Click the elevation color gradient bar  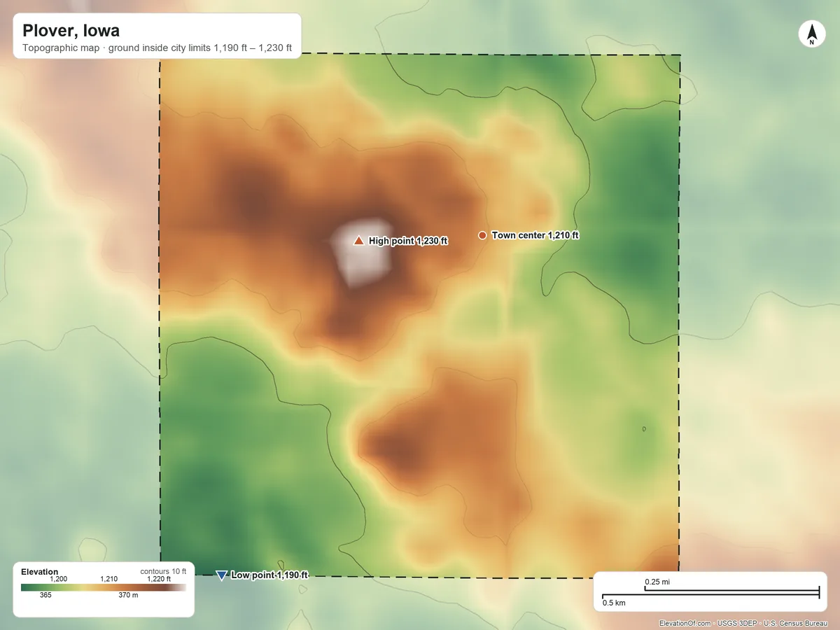point(104,587)
